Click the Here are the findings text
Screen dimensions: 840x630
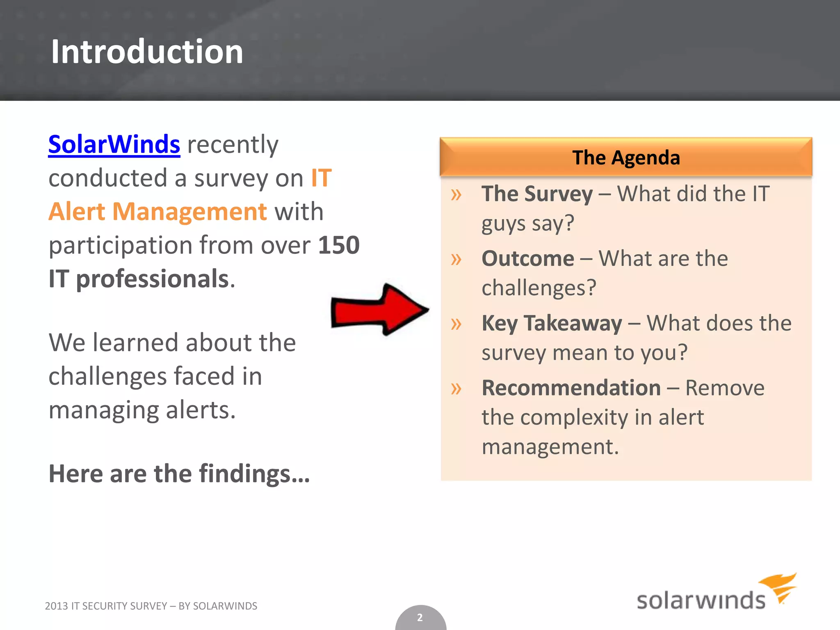179,474
